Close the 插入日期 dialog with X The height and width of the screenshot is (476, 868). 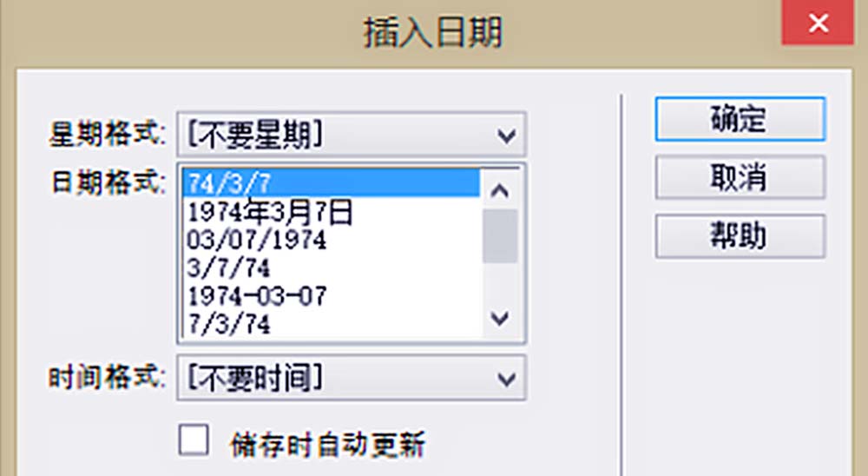(x=818, y=23)
